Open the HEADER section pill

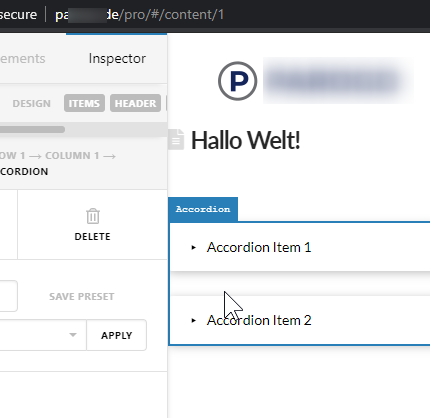tap(135, 103)
